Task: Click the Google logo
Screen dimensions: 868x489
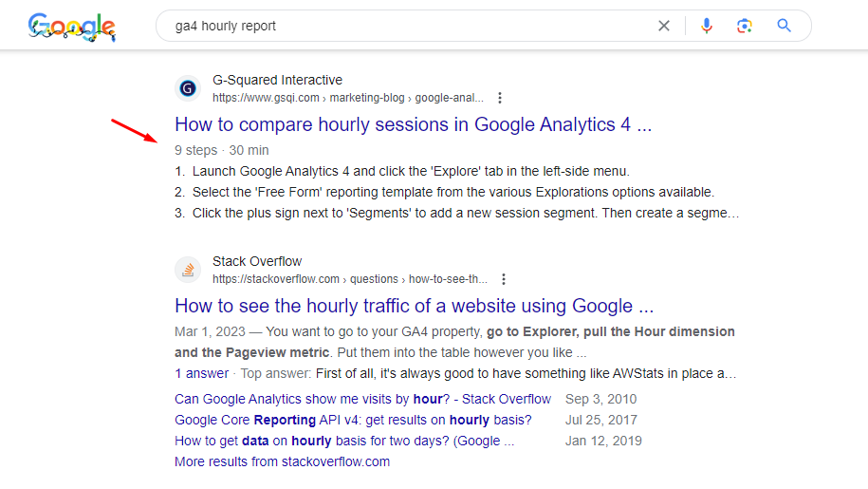Action: click(x=71, y=27)
